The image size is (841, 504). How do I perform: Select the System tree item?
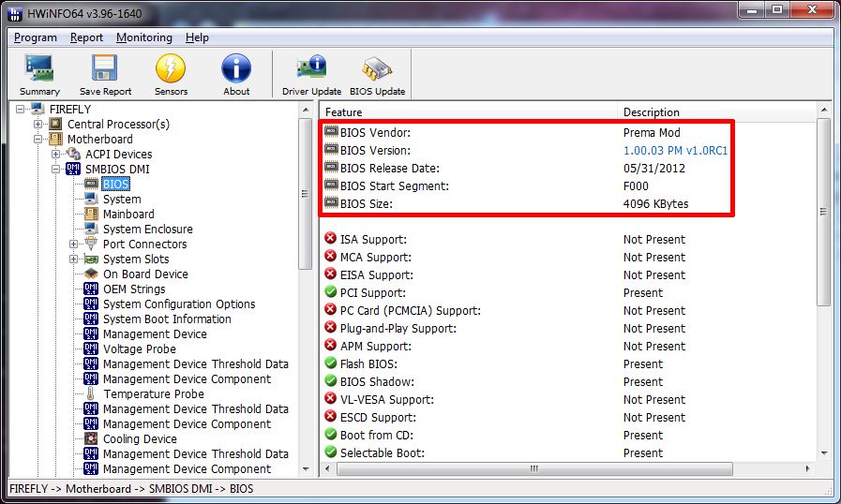point(122,199)
